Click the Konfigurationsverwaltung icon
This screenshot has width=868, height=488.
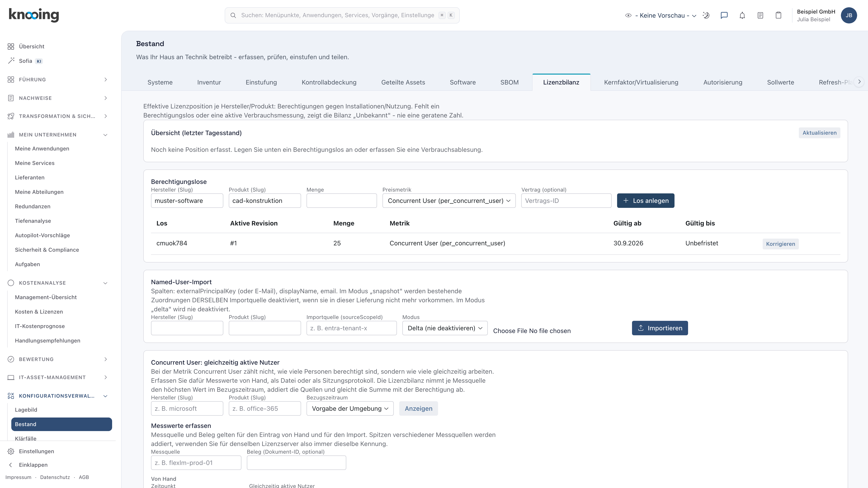[11, 396]
